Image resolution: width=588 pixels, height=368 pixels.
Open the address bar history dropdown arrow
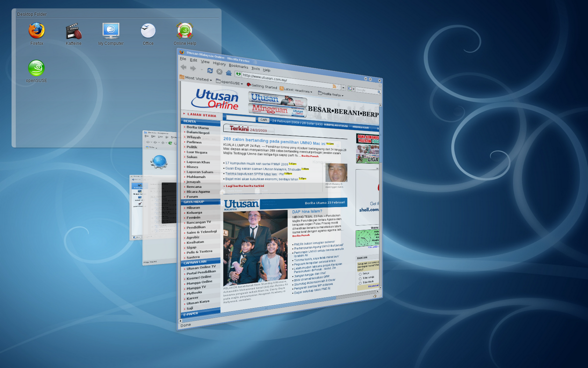point(343,88)
